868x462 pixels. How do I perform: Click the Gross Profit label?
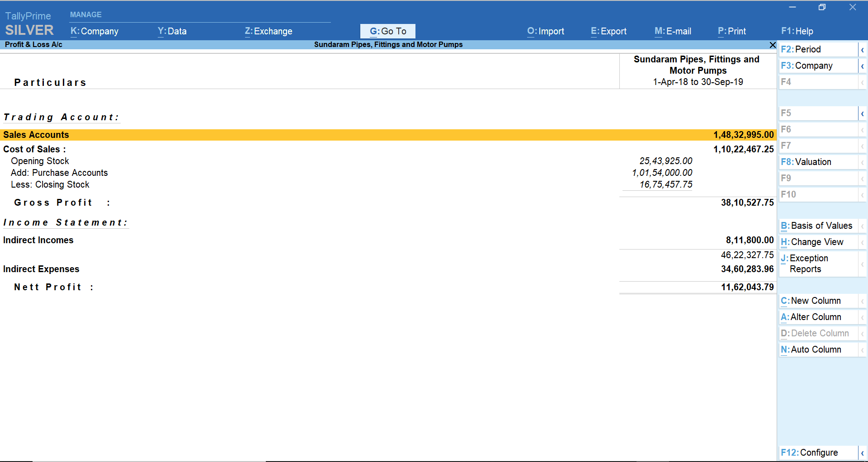pyautogui.click(x=62, y=203)
